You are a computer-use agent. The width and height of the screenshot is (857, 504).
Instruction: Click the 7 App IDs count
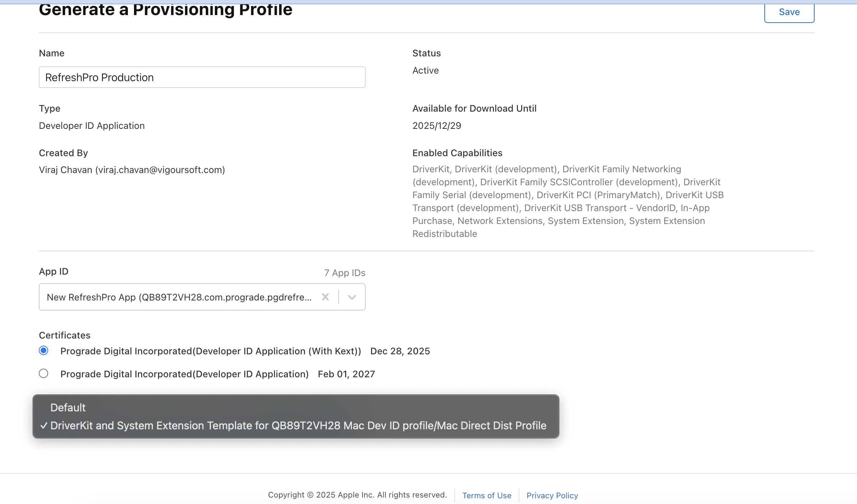[x=345, y=273]
